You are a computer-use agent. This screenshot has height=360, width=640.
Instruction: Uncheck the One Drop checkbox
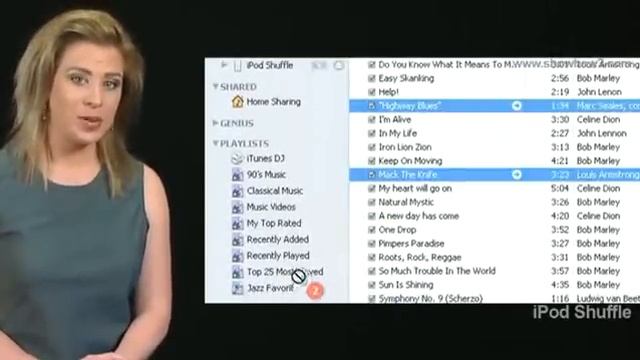(x=371, y=230)
